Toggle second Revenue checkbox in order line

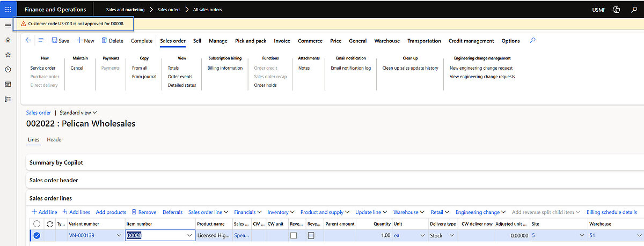[311, 235]
